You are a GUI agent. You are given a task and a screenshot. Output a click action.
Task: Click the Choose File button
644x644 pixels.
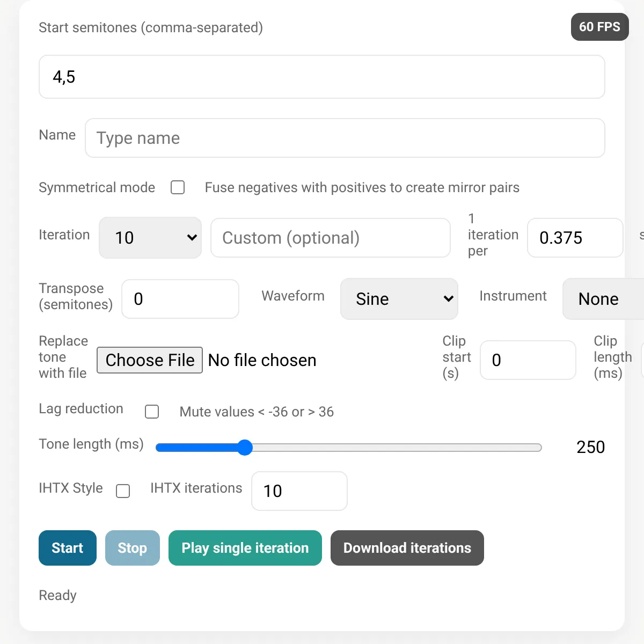click(150, 360)
